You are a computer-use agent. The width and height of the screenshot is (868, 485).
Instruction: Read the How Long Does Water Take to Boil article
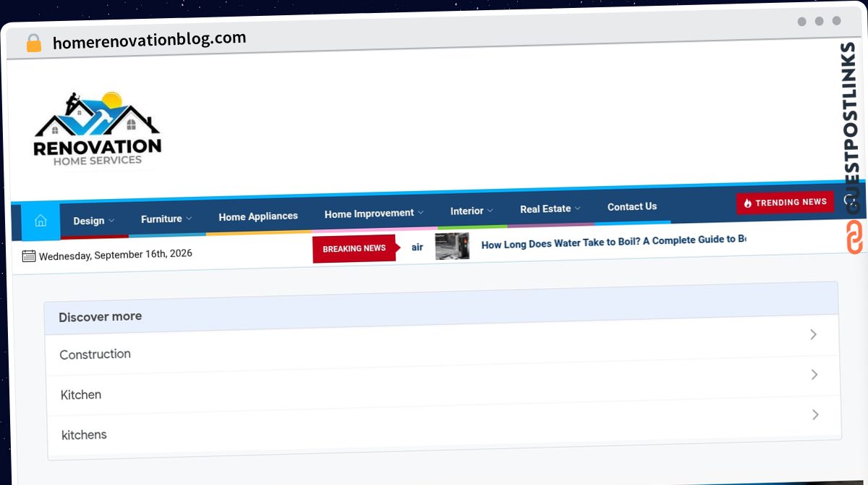[613, 242]
